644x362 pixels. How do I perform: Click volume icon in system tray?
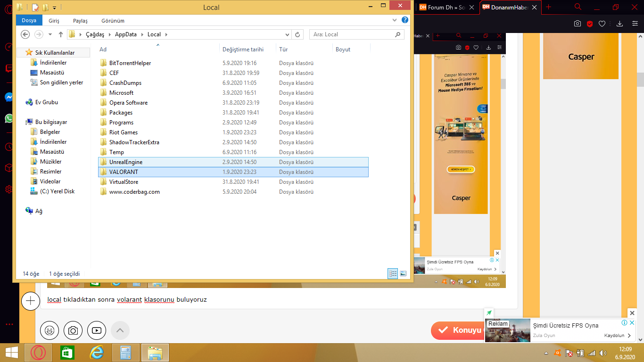[603, 353]
